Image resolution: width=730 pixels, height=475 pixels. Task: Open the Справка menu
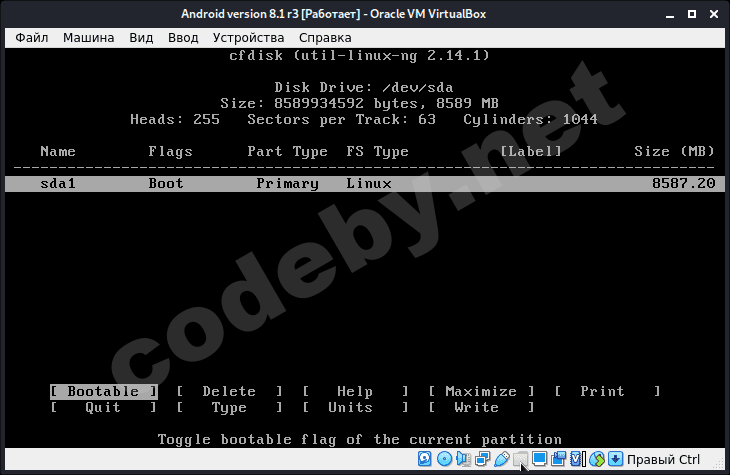click(x=325, y=38)
